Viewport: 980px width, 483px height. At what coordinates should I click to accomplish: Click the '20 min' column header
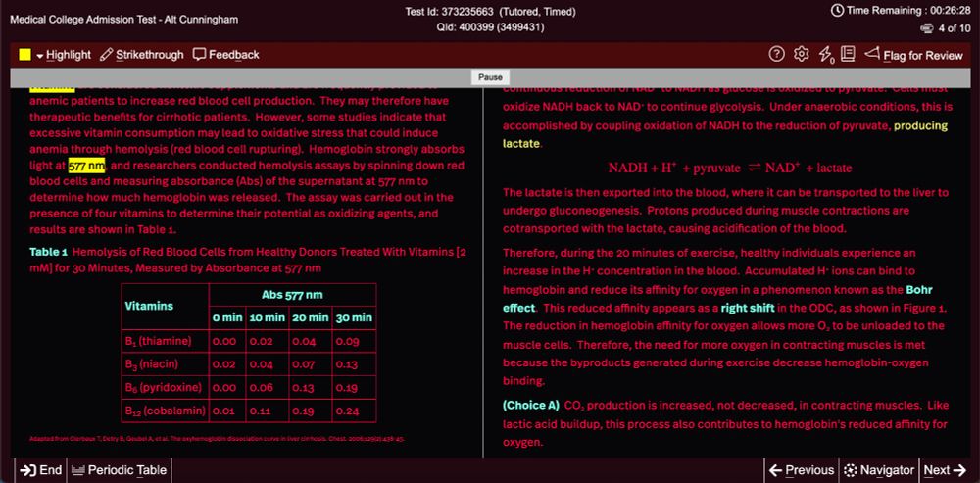(x=311, y=318)
